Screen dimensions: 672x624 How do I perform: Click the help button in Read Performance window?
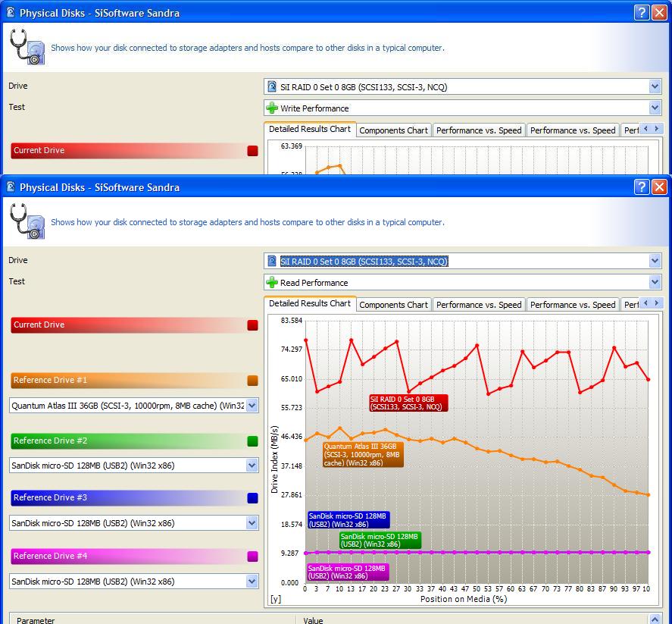[641, 187]
